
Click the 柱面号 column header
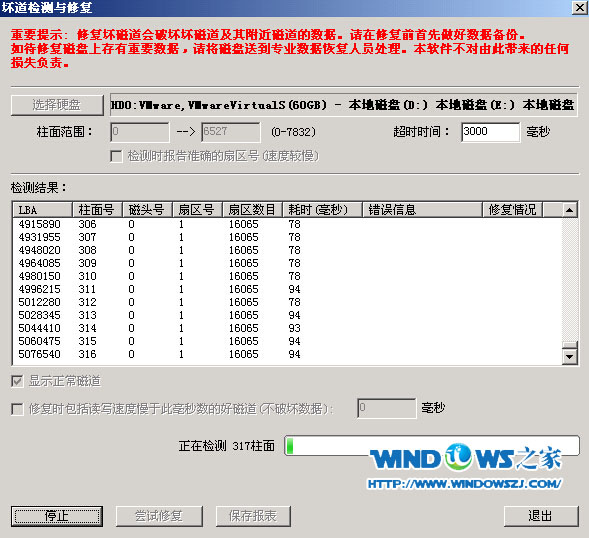click(97, 210)
